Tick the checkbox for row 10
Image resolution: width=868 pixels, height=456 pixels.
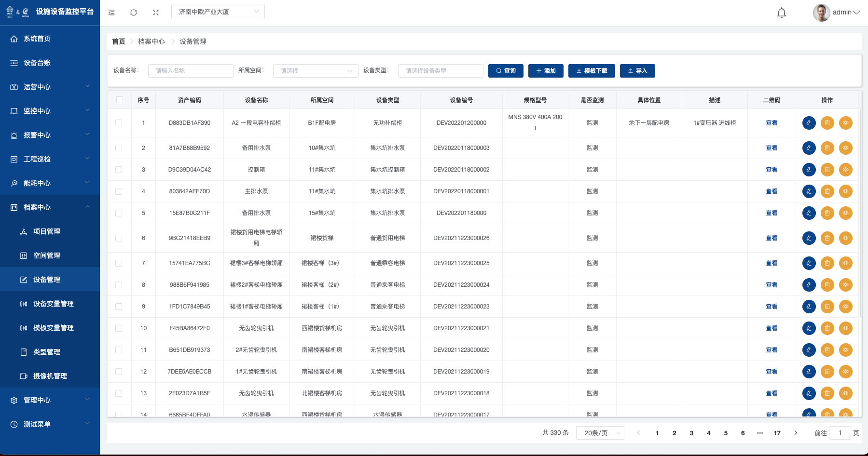coord(119,328)
